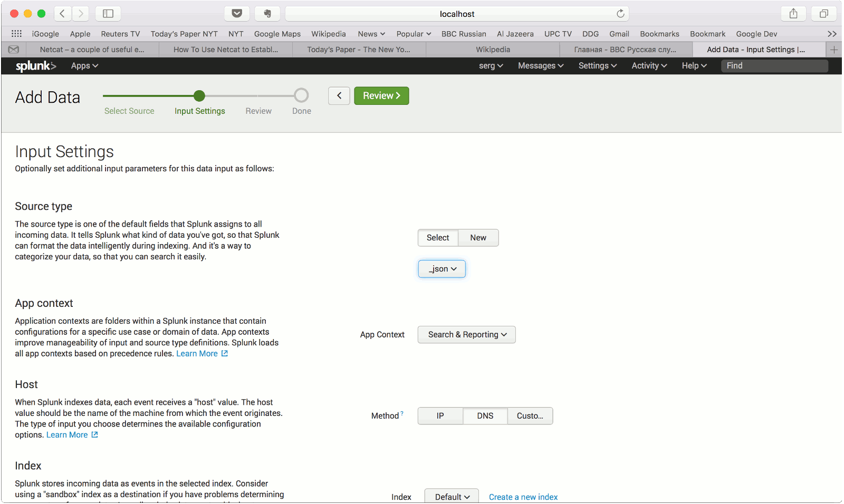This screenshot has width=844, height=504.
Task: Open the Gmail bookmark
Action: [619, 34]
